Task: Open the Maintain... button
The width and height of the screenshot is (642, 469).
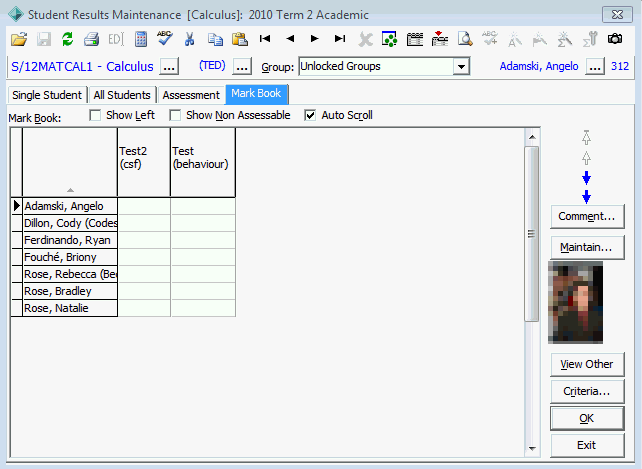Action: click(587, 247)
